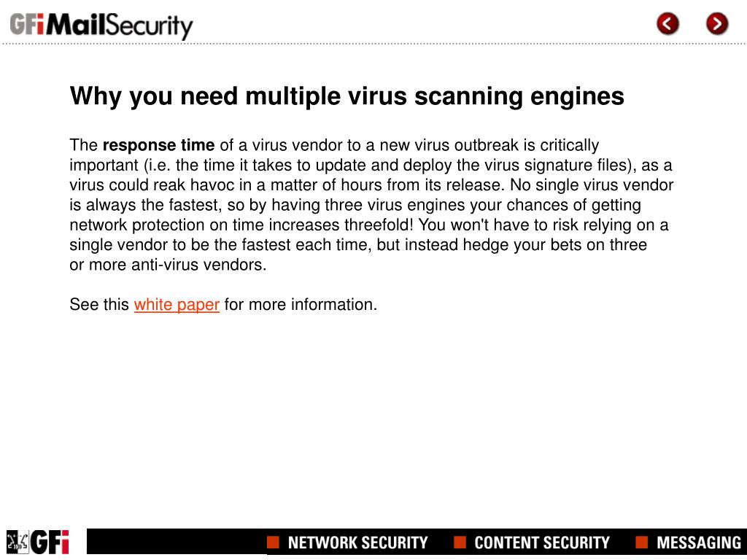Click the small black-and-white emblem beside the footer GFI logo
The width and height of the screenshot is (747, 560).
click(18, 542)
